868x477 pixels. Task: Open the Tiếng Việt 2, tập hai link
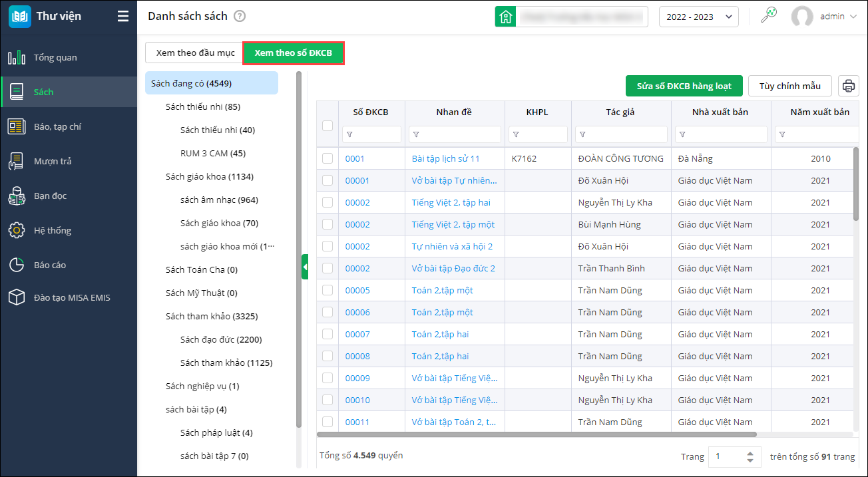(x=451, y=202)
